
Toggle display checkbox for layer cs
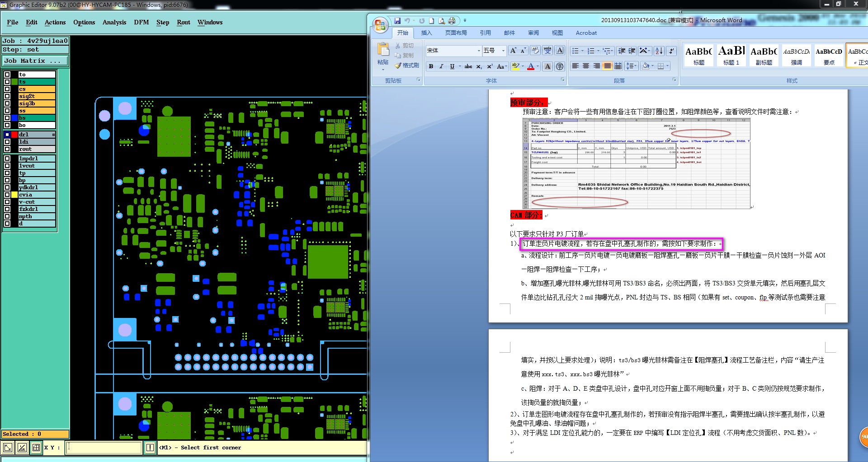tap(7, 89)
